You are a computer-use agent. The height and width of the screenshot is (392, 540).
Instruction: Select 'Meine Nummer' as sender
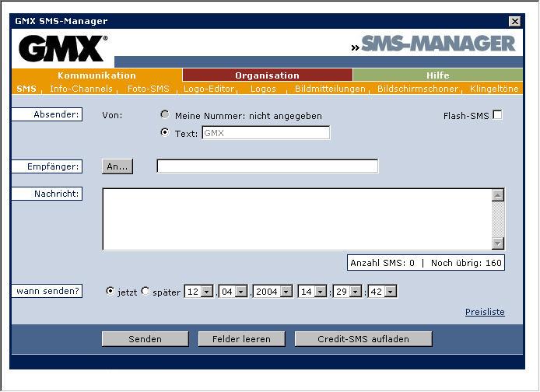pyautogui.click(x=165, y=114)
